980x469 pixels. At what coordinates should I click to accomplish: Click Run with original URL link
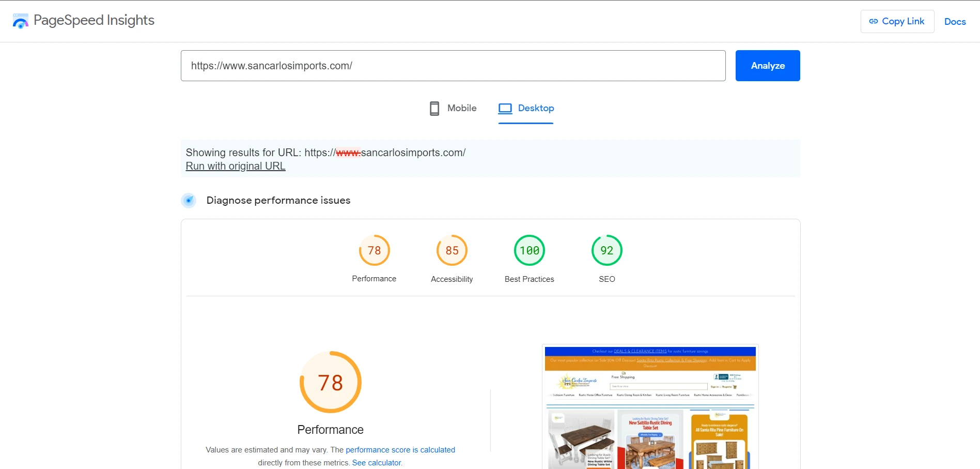pyautogui.click(x=235, y=166)
